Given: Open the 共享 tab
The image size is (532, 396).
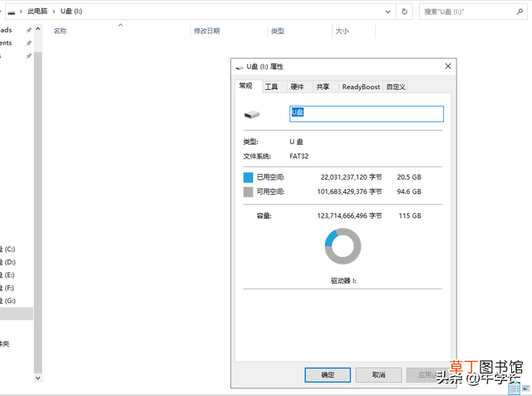Looking at the screenshot, I should 323,87.
